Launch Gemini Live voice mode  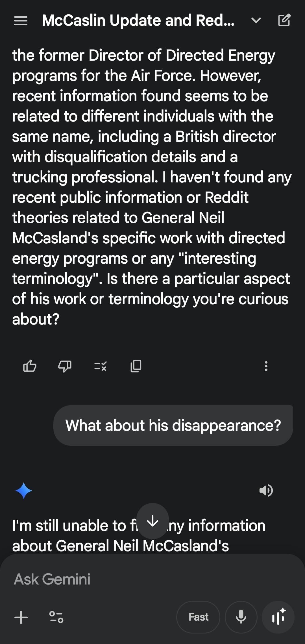click(278, 617)
